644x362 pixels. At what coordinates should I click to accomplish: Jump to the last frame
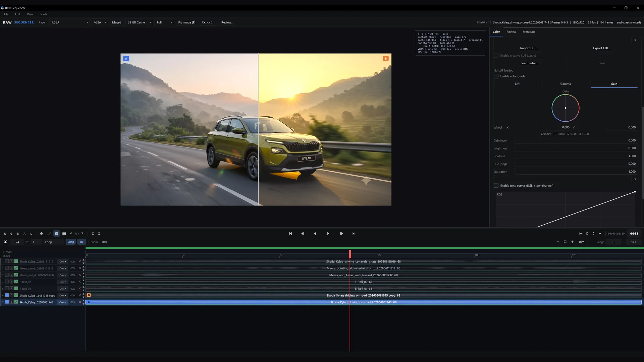[x=354, y=234]
